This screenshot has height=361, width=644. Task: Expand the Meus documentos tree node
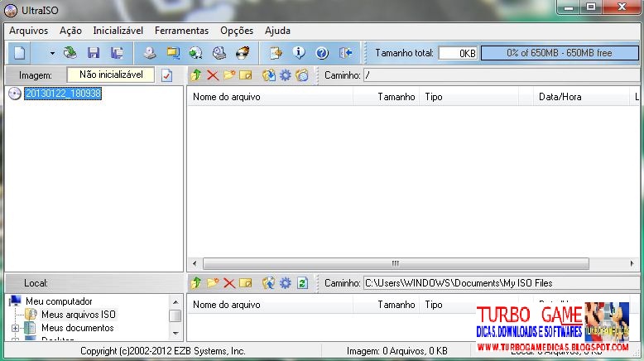[15, 328]
